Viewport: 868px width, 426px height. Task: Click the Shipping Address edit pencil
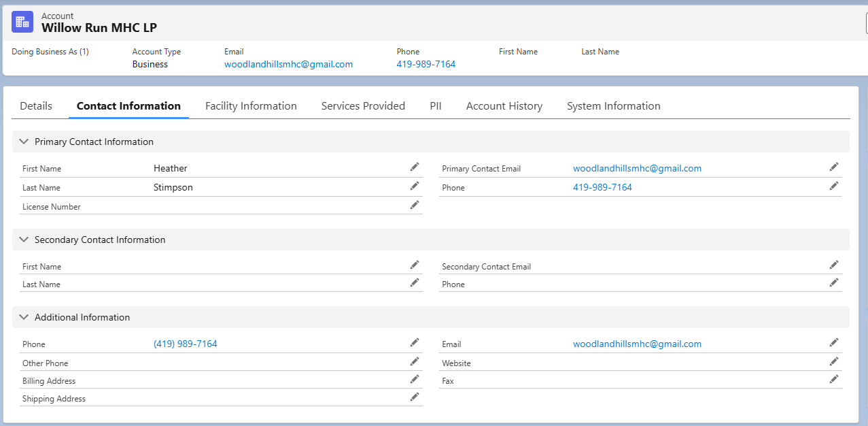[415, 397]
